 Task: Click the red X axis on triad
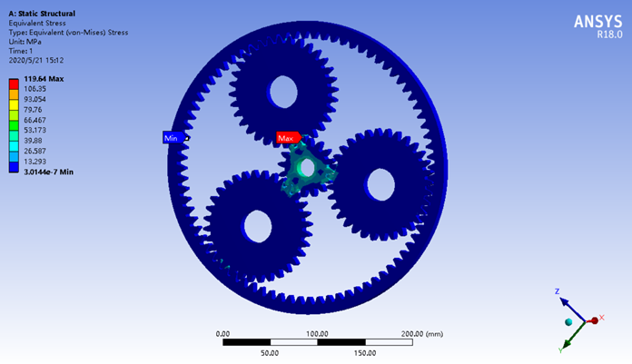595,320
